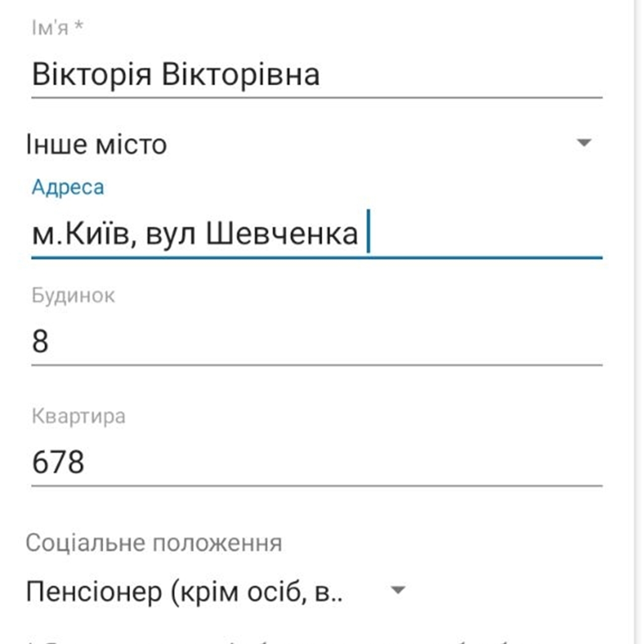The height and width of the screenshot is (644, 644).
Task: Click the blue "Адреса" label
Action: pos(68,187)
